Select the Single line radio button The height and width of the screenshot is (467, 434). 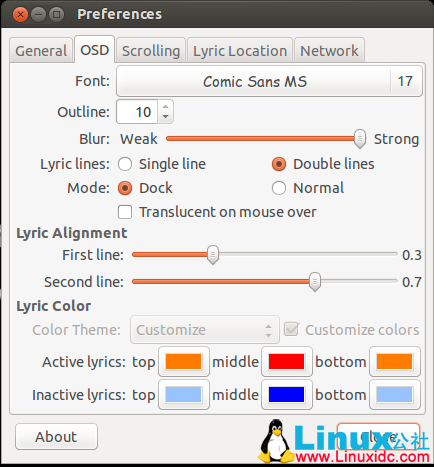[x=125, y=164]
